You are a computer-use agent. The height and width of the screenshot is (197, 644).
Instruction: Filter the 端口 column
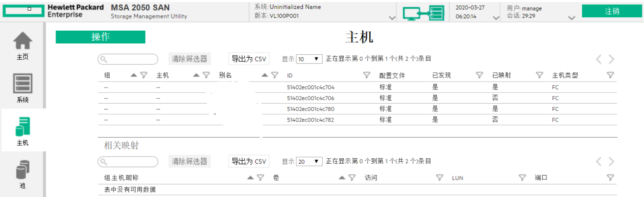pyautogui.click(x=610, y=178)
